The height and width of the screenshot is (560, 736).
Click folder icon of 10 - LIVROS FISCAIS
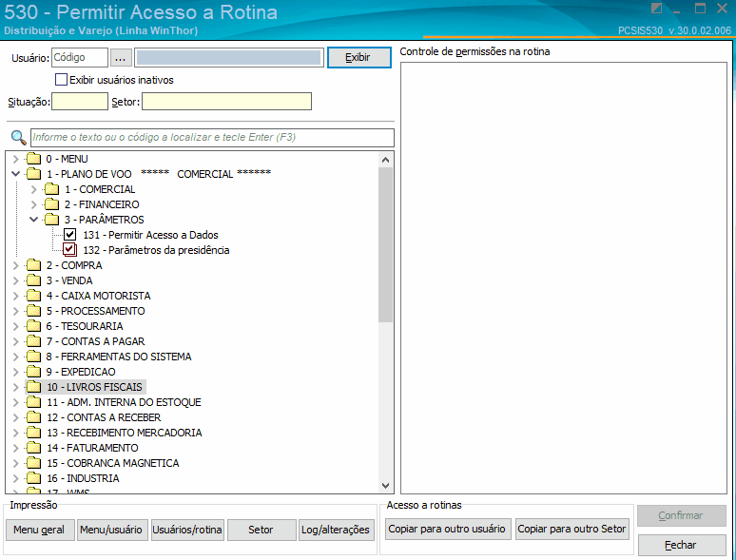coord(34,387)
